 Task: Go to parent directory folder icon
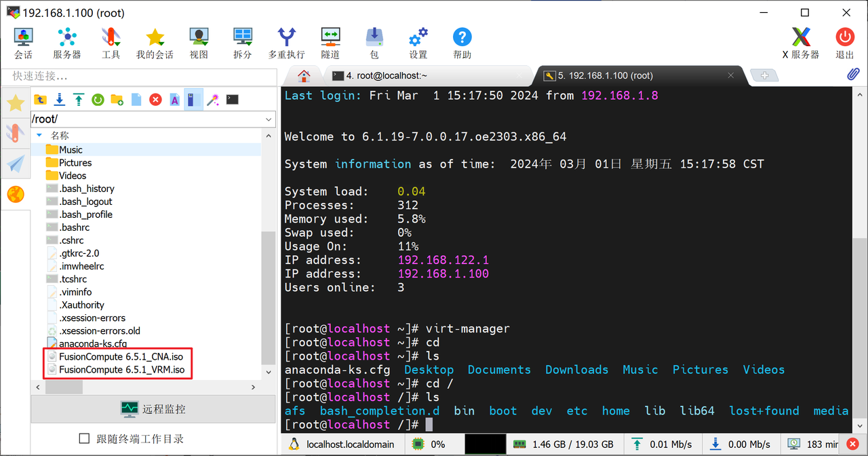[x=41, y=100]
